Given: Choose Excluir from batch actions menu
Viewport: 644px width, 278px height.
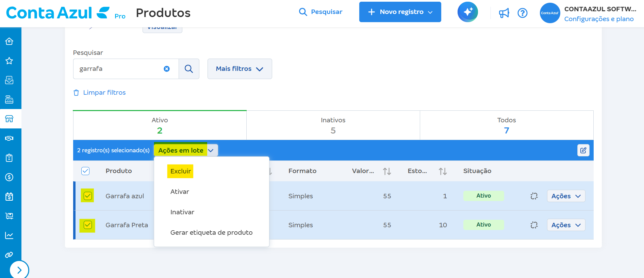Looking at the screenshot, I should 180,171.
